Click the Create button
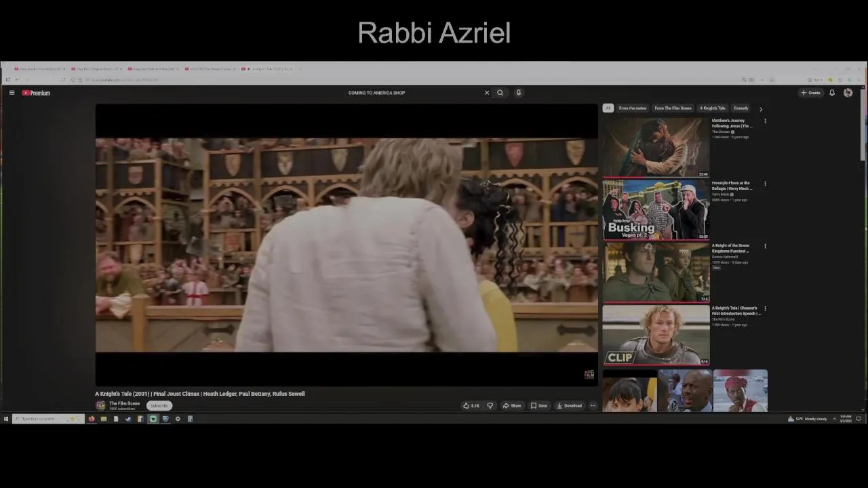This screenshot has width=868, height=488. [811, 93]
